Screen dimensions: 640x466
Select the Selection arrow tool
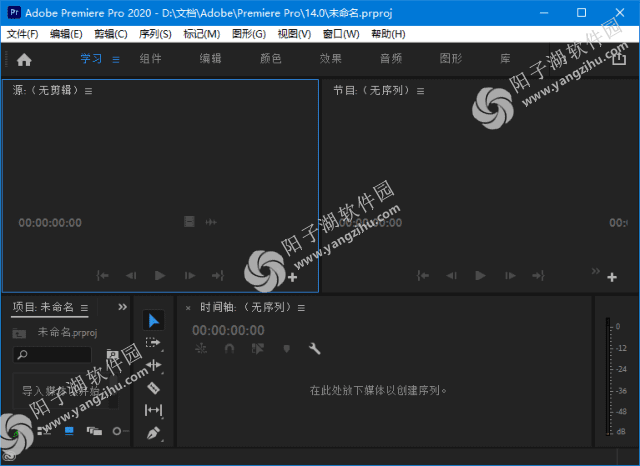click(x=153, y=320)
